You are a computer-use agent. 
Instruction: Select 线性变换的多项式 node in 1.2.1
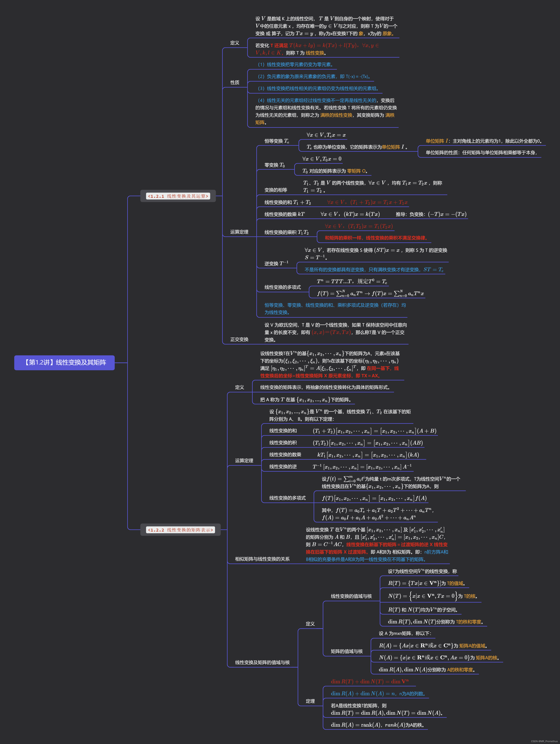pos(282,287)
